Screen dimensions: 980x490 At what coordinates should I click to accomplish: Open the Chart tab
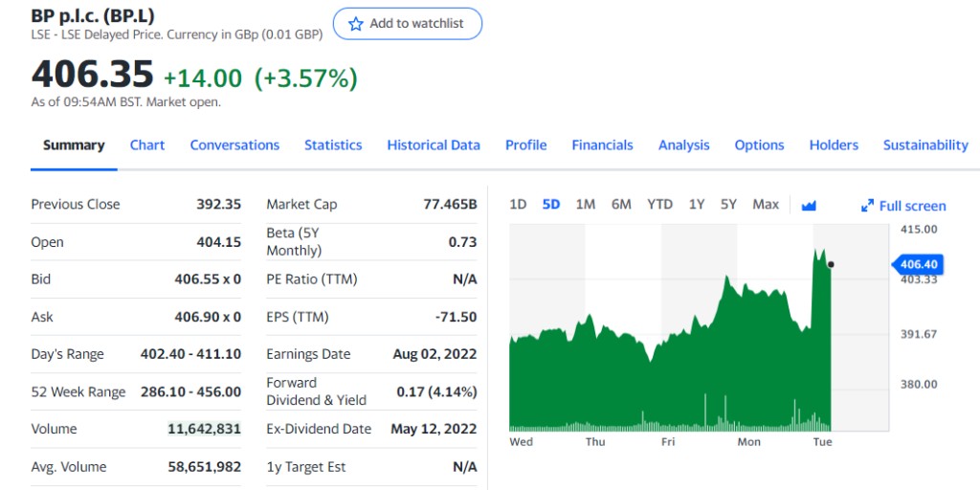[147, 145]
